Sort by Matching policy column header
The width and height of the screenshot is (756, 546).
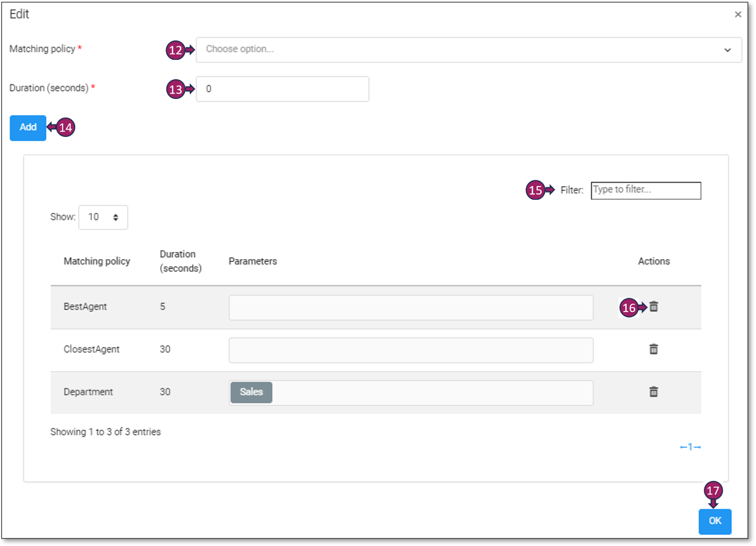click(x=97, y=261)
